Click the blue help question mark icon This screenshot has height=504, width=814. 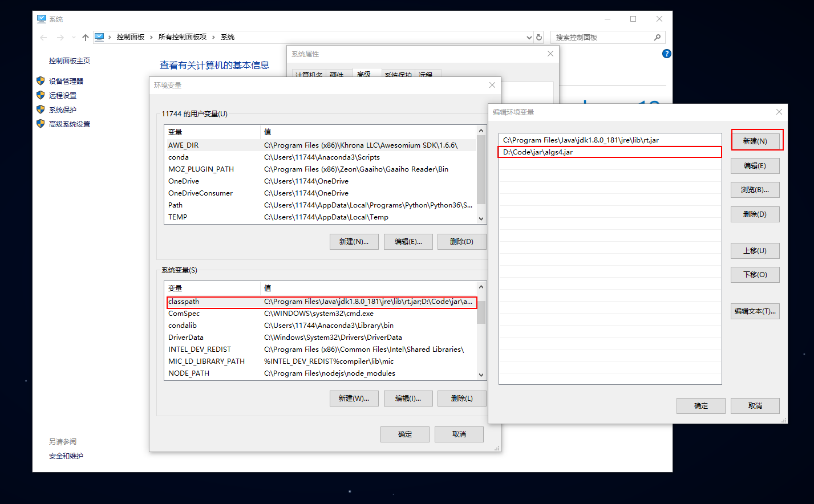click(x=666, y=54)
